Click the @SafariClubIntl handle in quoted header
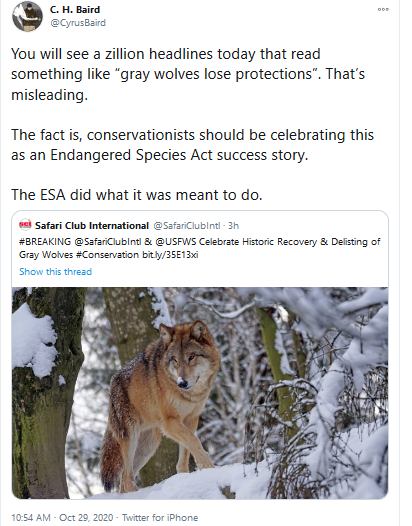Screen dimensions: 412x526 click(187, 226)
